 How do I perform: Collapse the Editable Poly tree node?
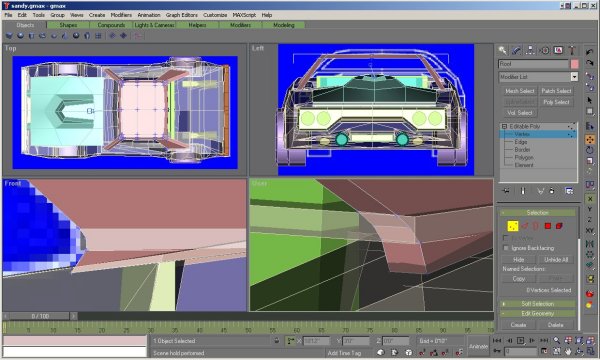pos(504,126)
